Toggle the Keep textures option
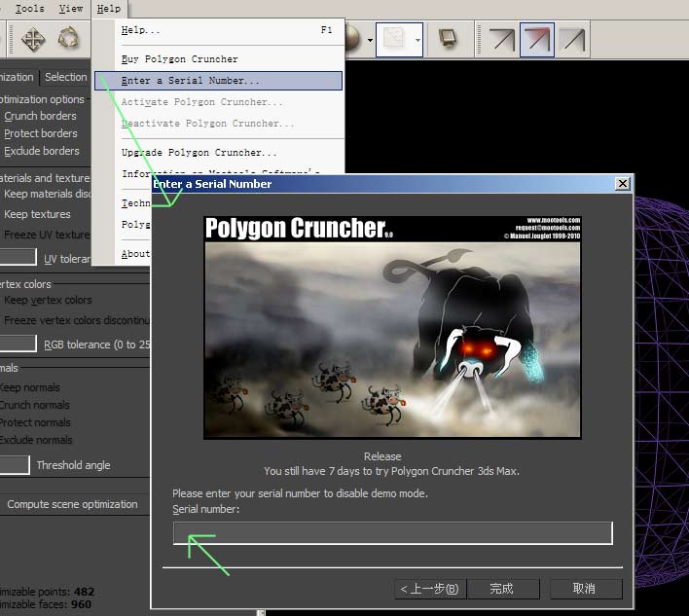 coord(37,214)
